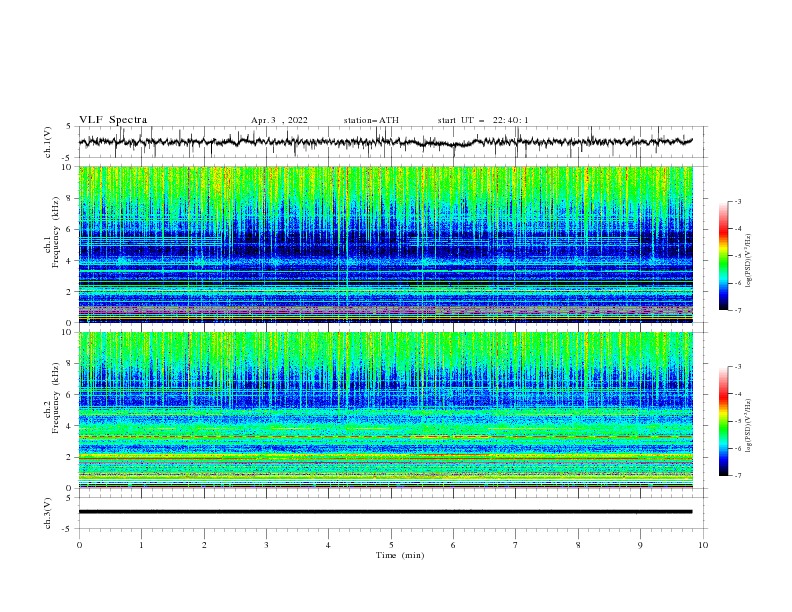Click time axis tick label '8'
Image resolution: width=792 pixels, height=612 pixels.
coord(578,545)
